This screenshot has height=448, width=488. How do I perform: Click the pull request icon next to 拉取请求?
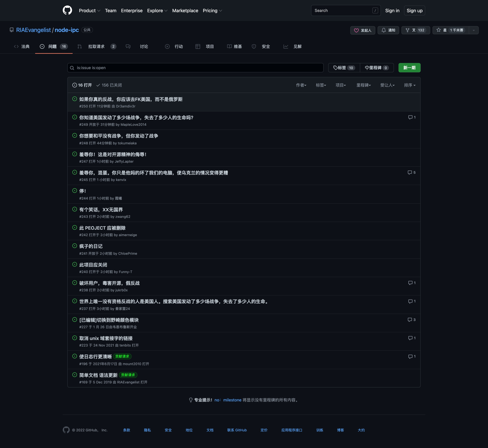click(79, 46)
